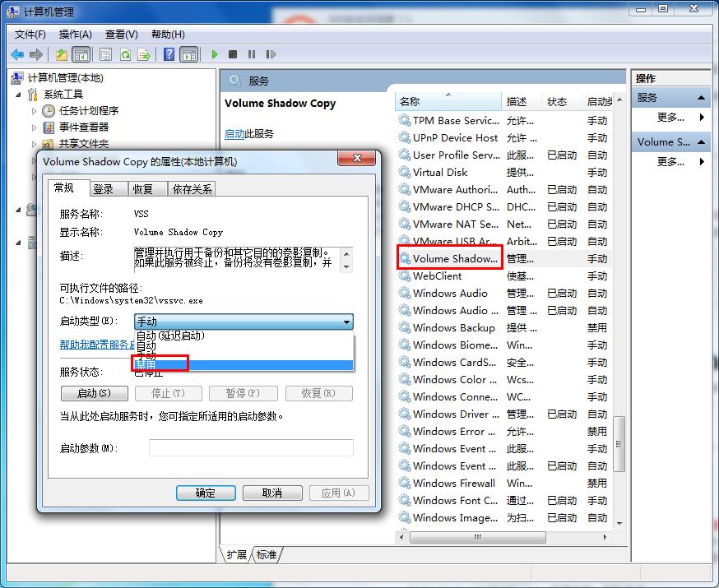Click the Pause Service toolbar icon
Viewport: 719px width, 588px height.
pyautogui.click(x=252, y=54)
